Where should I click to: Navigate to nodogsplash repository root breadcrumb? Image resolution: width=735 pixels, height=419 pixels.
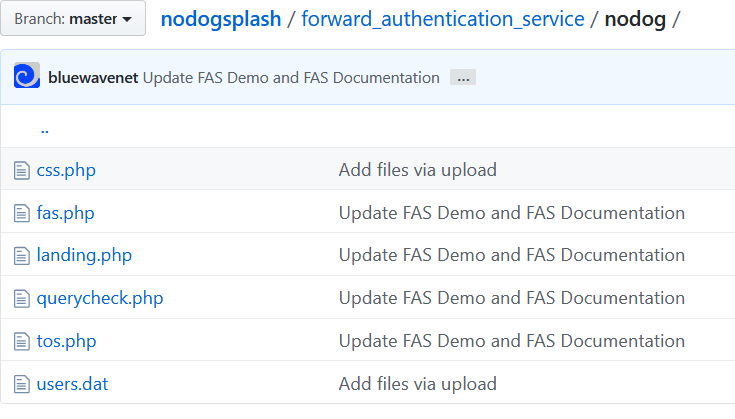tap(221, 19)
